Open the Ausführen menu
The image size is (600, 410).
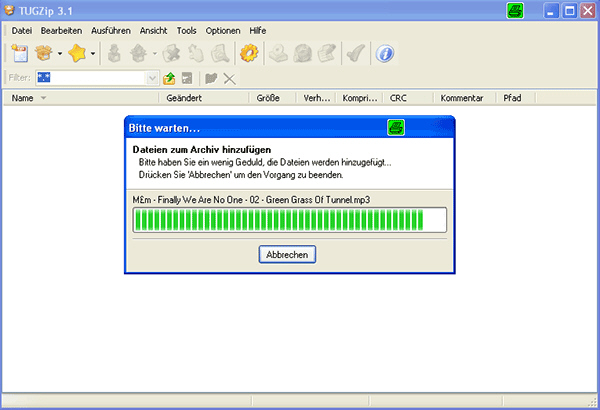110,31
